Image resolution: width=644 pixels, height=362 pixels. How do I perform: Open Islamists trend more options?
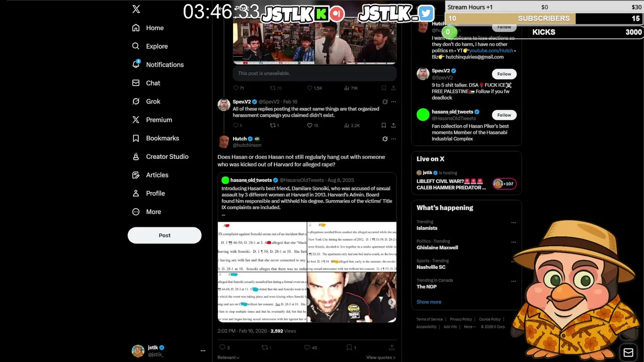click(x=513, y=222)
